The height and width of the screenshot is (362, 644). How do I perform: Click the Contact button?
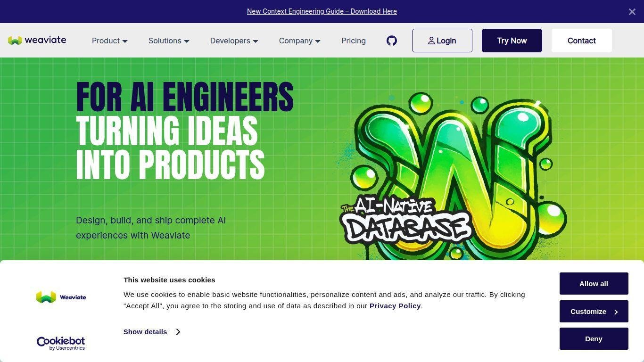(581, 41)
